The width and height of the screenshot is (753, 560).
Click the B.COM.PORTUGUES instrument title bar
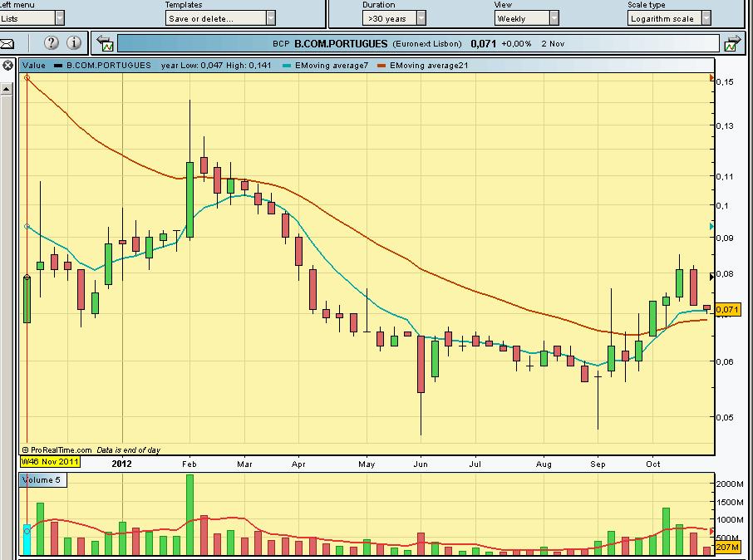pyautogui.click(x=418, y=44)
